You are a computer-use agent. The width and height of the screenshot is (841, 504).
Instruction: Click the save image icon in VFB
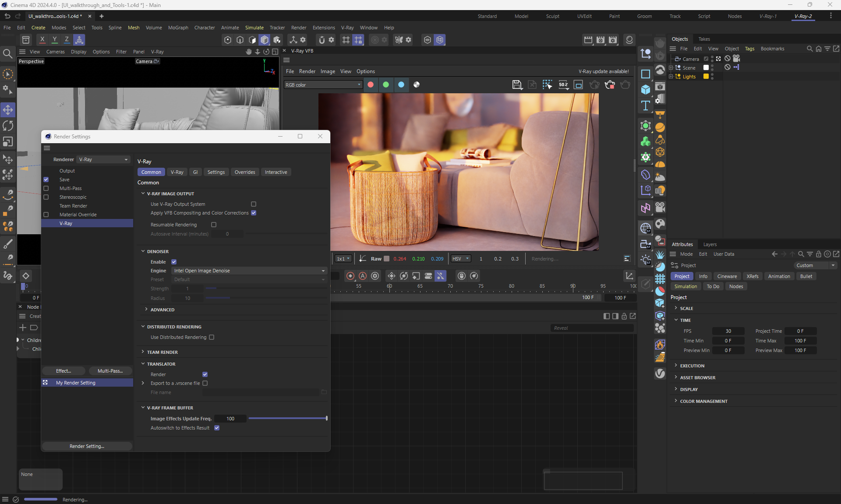pyautogui.click(x=517, y=85)
